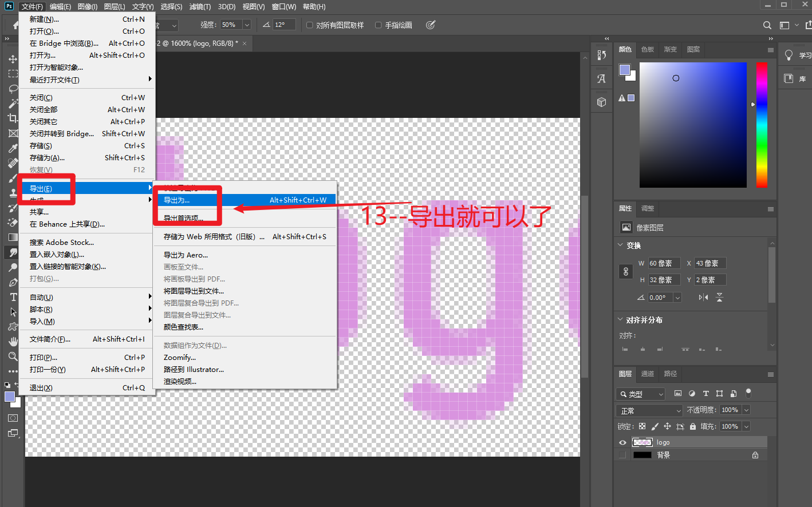Filter layers by pixel layer icon

(x=678, y=394)
